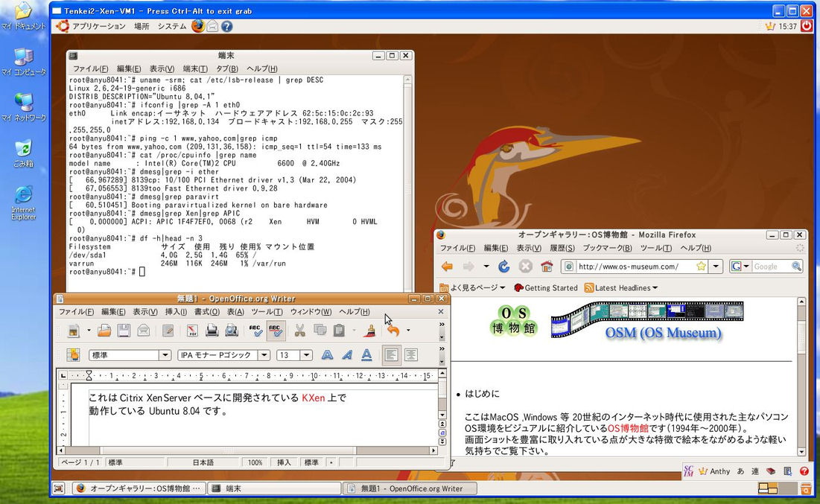Click the Firefox launcher in the Ubuntu top panel
This screenshot has height=504, width=820.
(x=197, y=26)
